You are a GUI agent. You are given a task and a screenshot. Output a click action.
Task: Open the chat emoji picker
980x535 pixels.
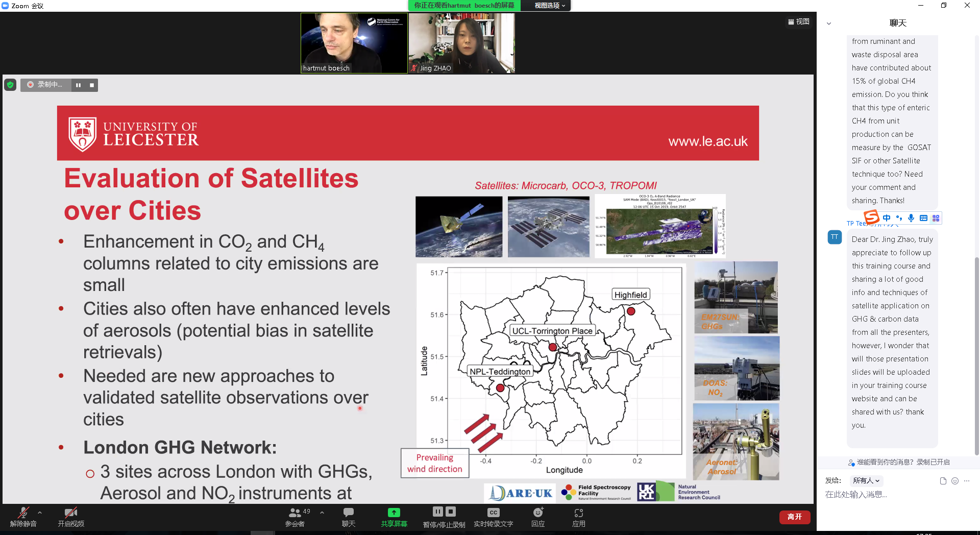tap(955, 481)
